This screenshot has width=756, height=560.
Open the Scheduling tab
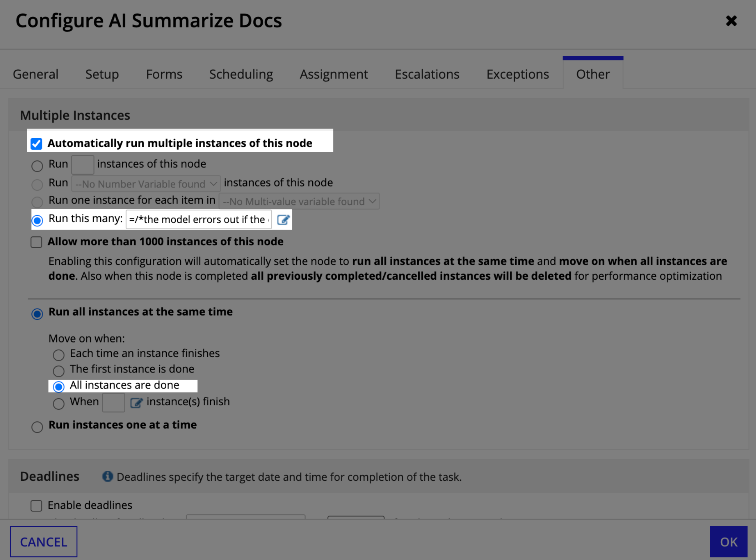[241, 74]
